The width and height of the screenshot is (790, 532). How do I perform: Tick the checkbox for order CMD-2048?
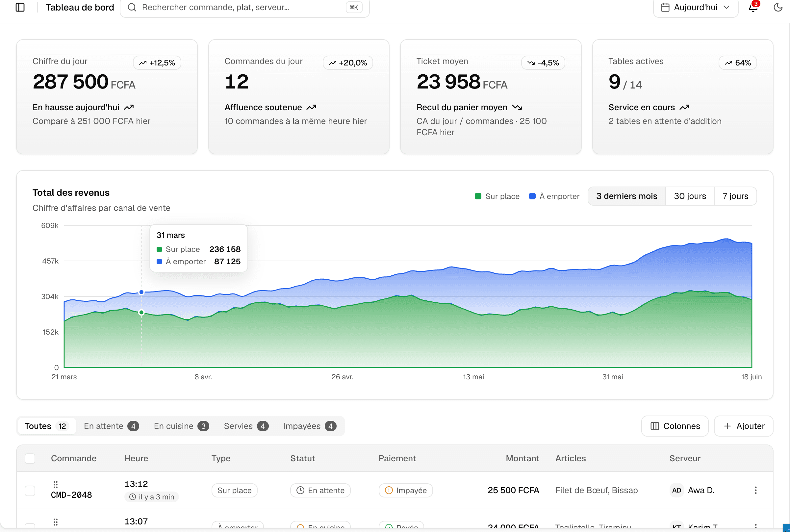[30, 490]
